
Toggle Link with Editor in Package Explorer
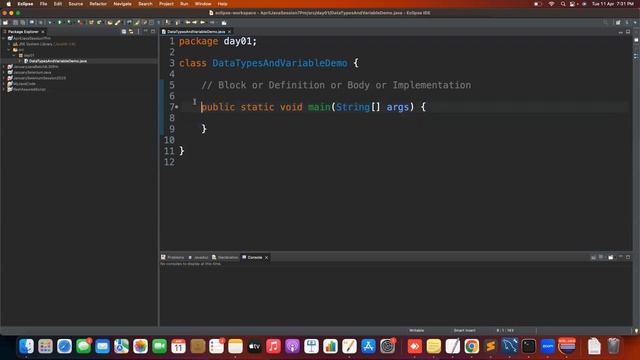point(131,31)
